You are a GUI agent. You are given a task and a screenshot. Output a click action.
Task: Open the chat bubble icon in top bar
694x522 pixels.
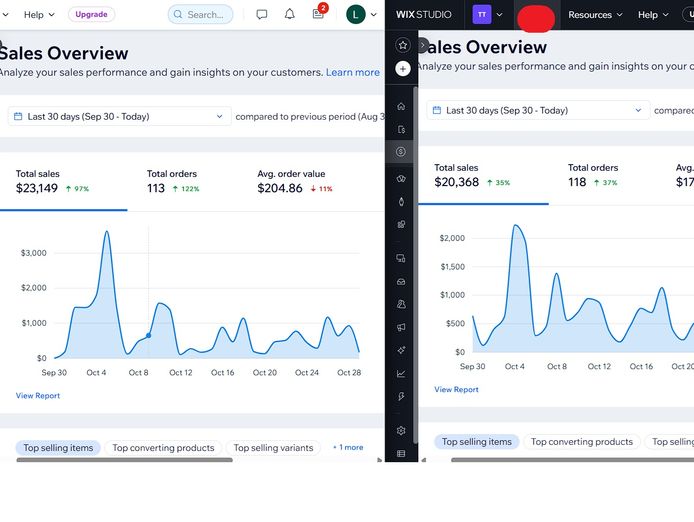262,15
